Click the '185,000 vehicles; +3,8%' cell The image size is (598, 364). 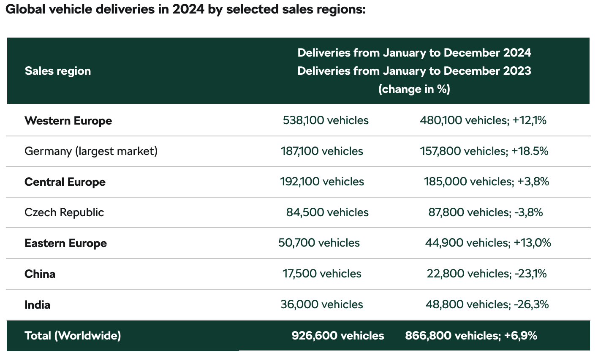(487, 182)
